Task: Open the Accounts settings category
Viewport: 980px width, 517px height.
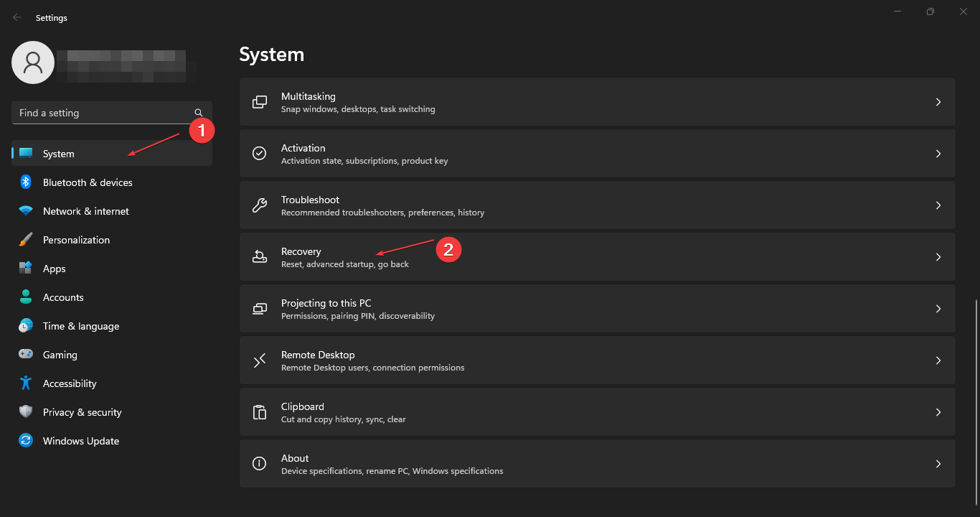Action: click(x=112, y=297)
